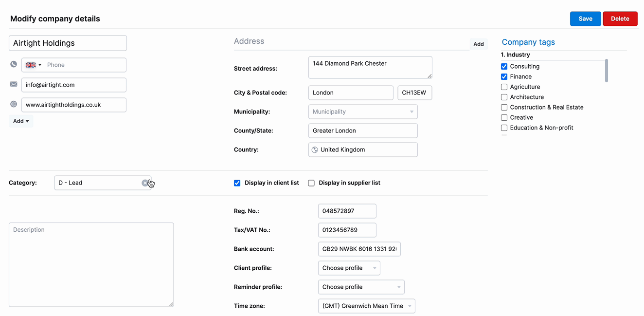The height and width of the screenshot is (316, 644).
Task: Click the Description text area
Action: pyautogui.click(x=91, y=265)
